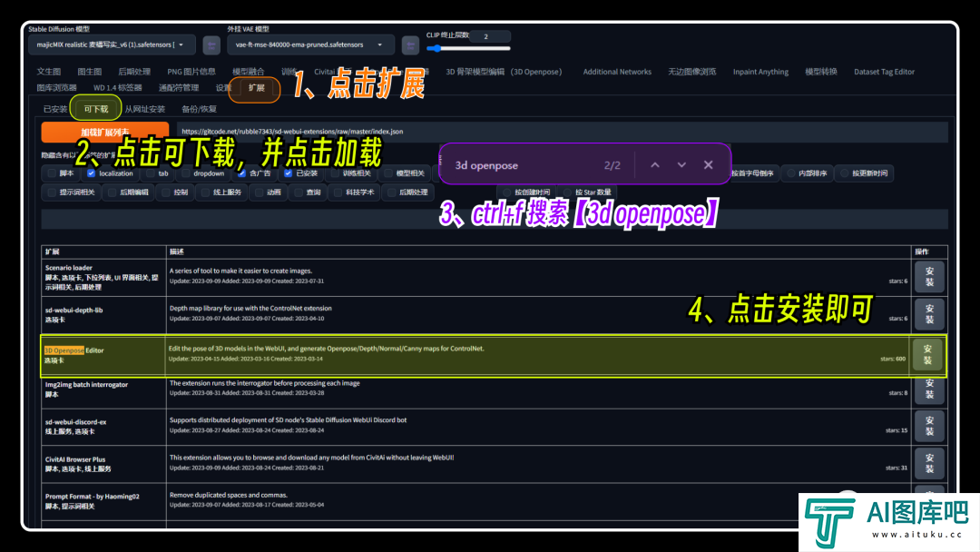Install the CivitAI Browser Plus extension
This screenshot has width=980, height=552.
[x=929, y=463]
